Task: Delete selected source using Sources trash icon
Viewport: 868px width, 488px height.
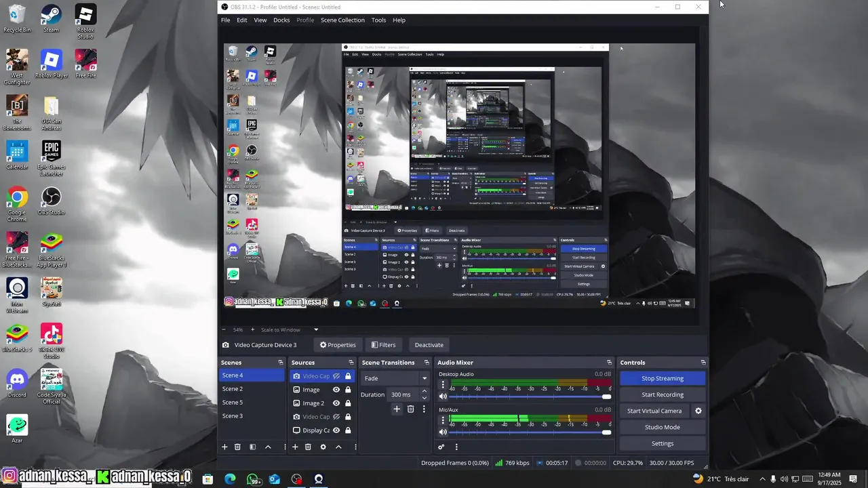Action: pos(308,447)
